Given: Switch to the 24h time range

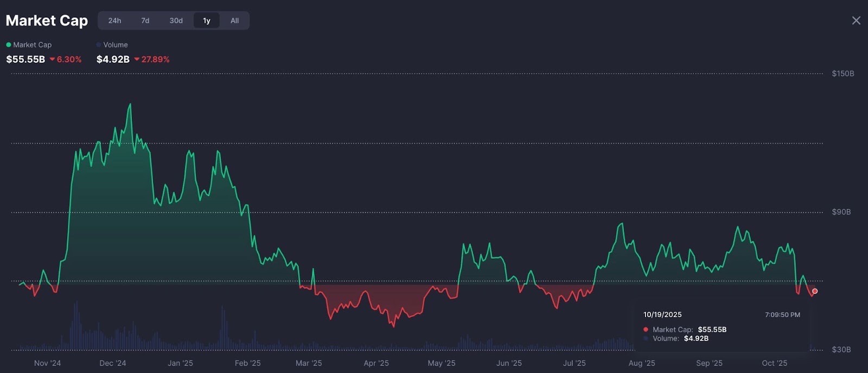Looking at the screenshot, I should pos(114,21).
